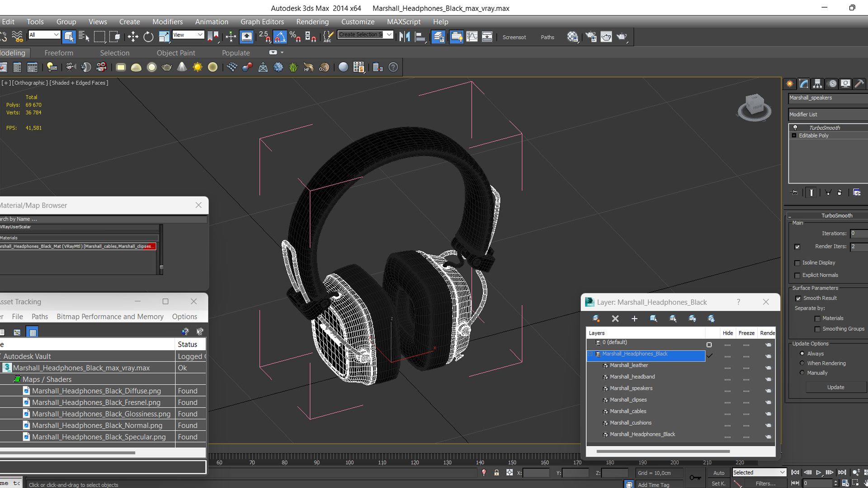Toggle Render Iters checkbox
The width and height of the screenshot is (868, 488).
797,247
